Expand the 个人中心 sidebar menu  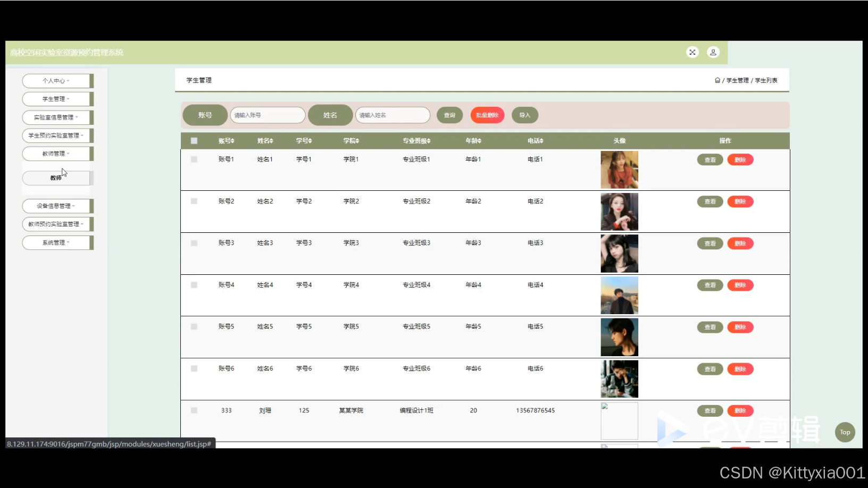tap(56, 81)
